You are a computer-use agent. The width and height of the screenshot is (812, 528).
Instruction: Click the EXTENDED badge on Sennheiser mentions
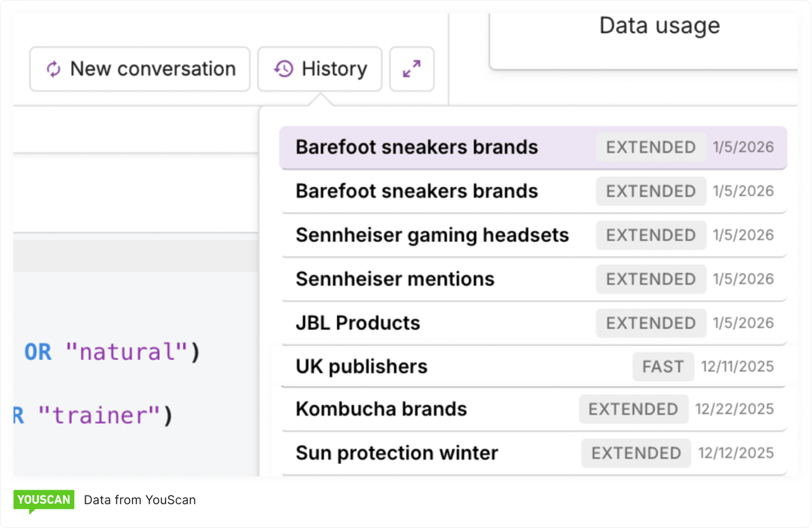click(651, 279)
